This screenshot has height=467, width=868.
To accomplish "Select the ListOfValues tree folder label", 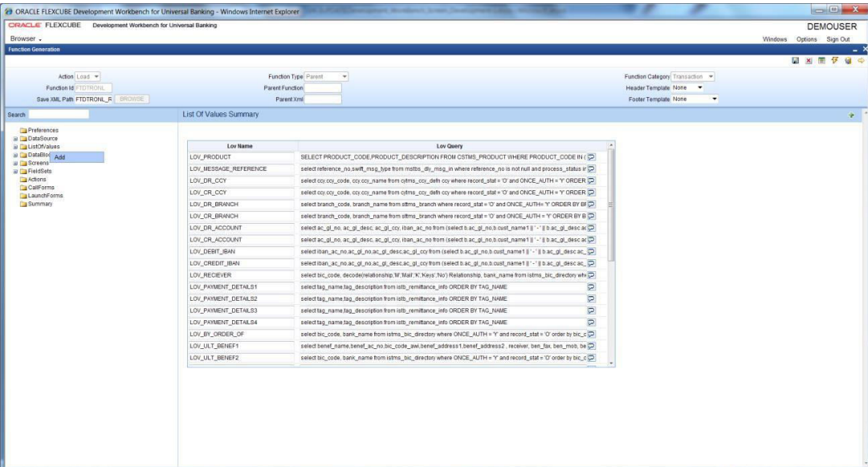I will pyautogui.click(x=43, y=147).
